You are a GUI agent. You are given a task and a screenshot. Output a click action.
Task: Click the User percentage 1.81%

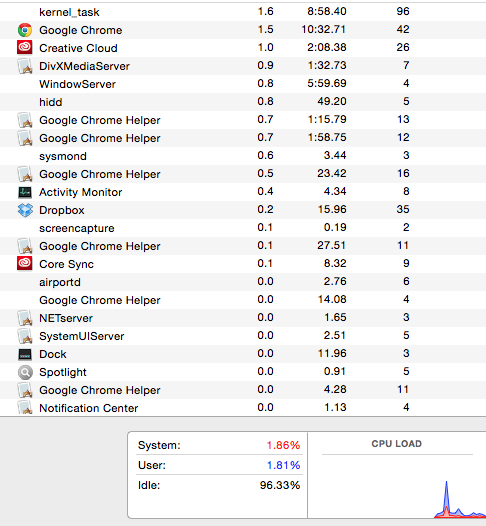283,465
